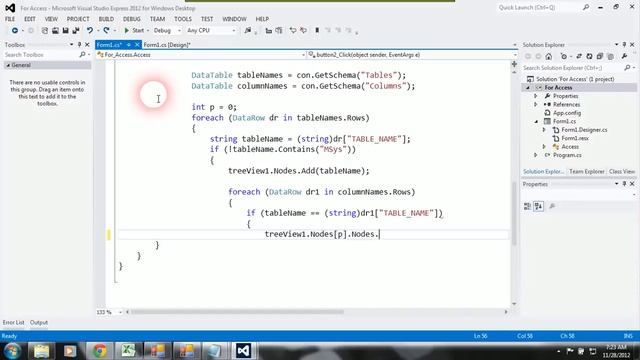
Task: Redo the last edit from the toolbar
Action: (107, 31)
